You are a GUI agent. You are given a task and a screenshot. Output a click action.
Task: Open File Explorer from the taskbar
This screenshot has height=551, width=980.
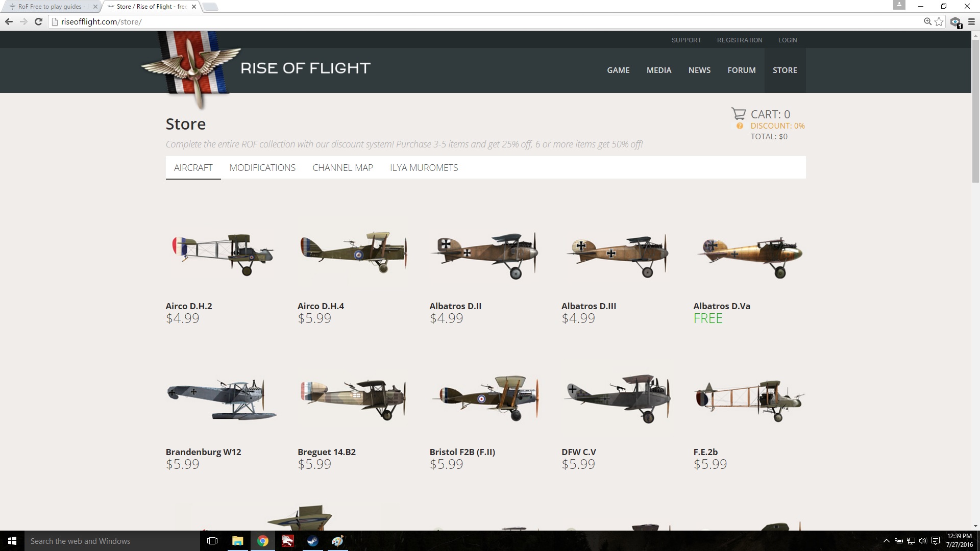point(237,541)
